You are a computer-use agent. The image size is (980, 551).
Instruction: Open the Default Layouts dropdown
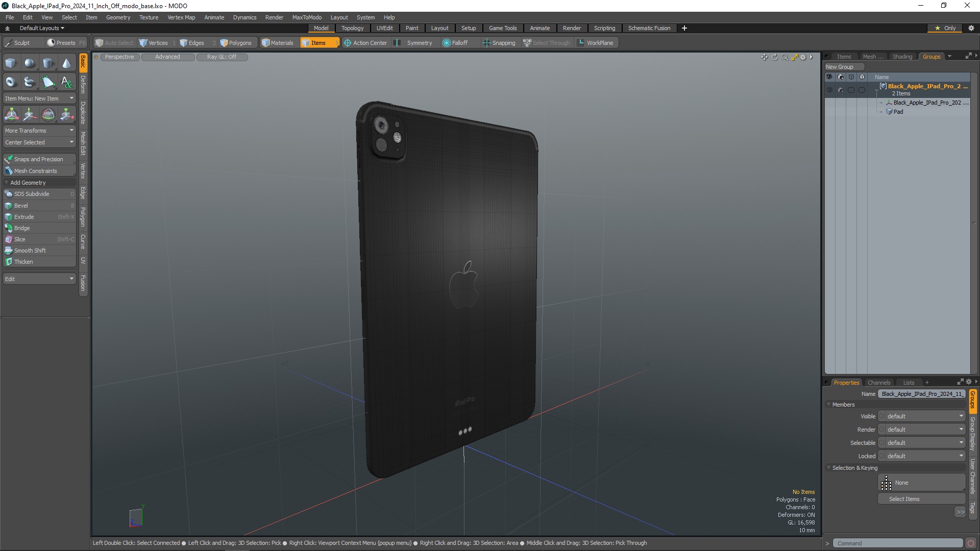point(42,28)
